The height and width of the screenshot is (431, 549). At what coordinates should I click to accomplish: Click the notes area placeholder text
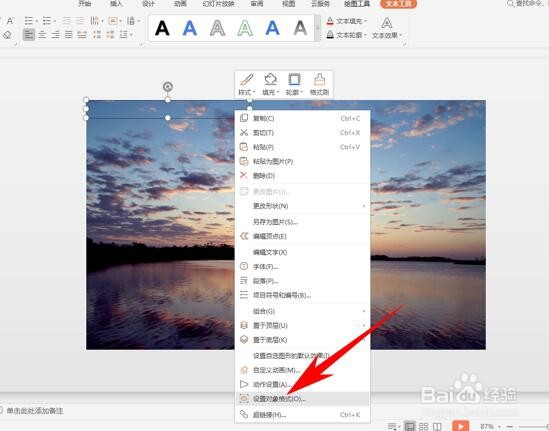[34, 411]
